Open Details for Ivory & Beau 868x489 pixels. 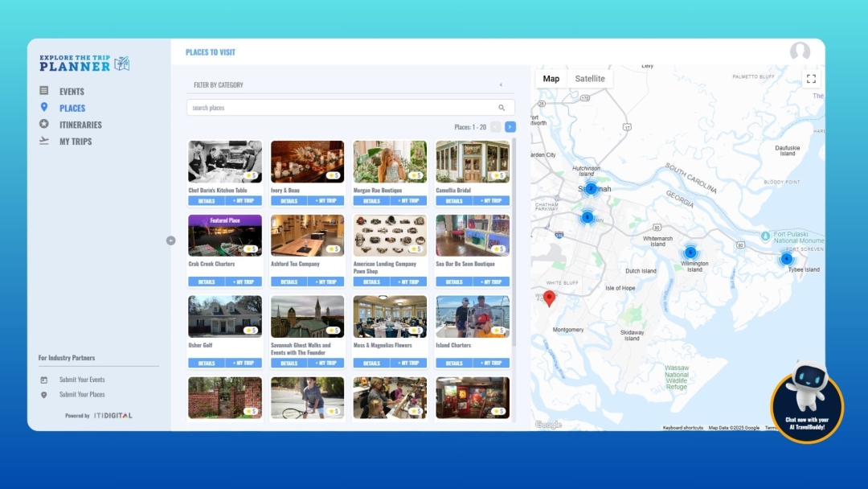(x=289, y=201)
